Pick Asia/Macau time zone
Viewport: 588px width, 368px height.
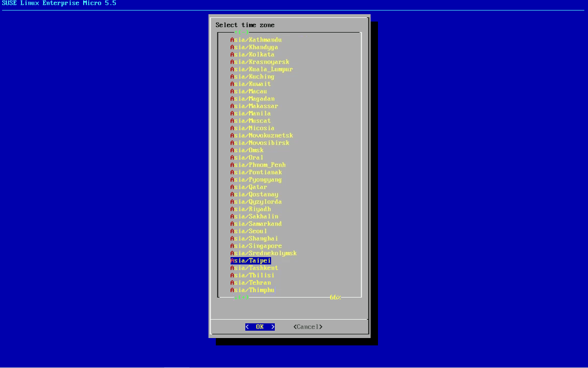coord(248,91)
